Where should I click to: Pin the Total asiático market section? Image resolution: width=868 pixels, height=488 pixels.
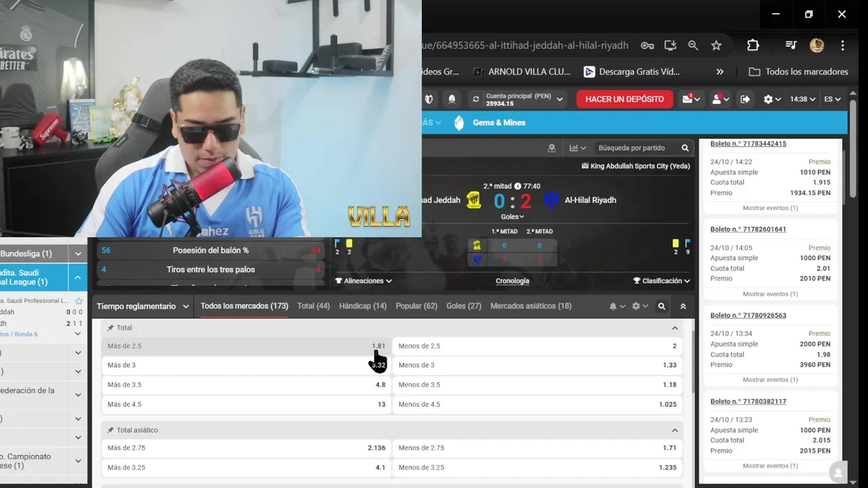pyautogui.click(x=111, y=430)
